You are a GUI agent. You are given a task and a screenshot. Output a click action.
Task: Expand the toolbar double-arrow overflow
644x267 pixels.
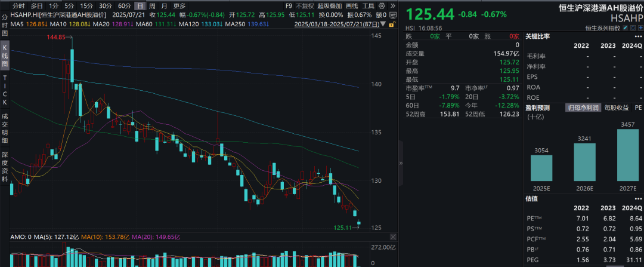tap(392, 6)
